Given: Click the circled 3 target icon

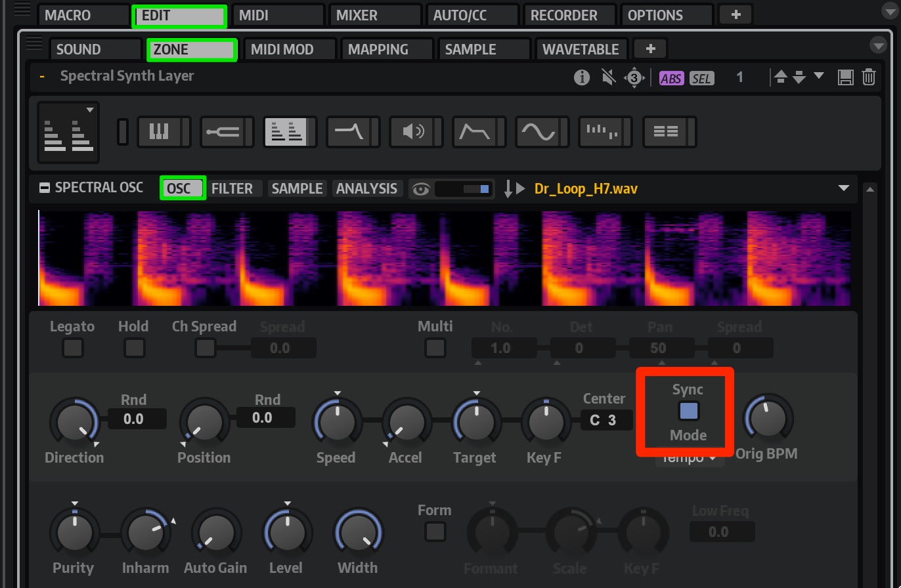Looking at the screenshot, I should (634, 77).
